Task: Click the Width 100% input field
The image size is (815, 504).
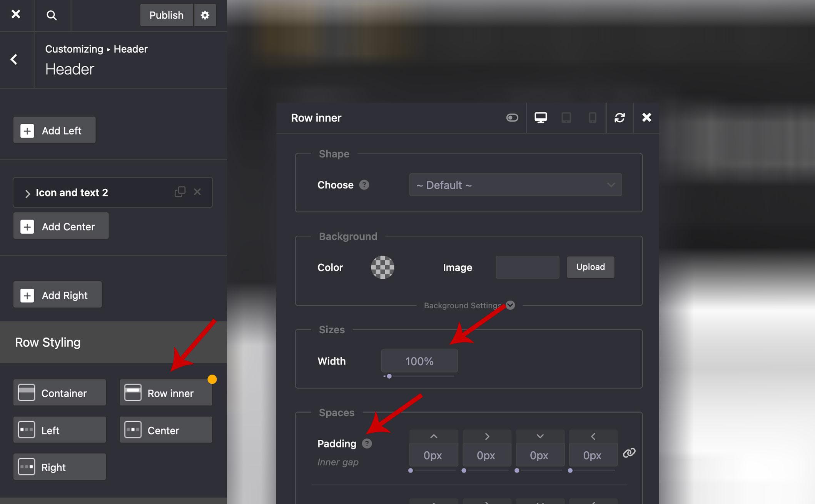Action: tap(419, 361)
